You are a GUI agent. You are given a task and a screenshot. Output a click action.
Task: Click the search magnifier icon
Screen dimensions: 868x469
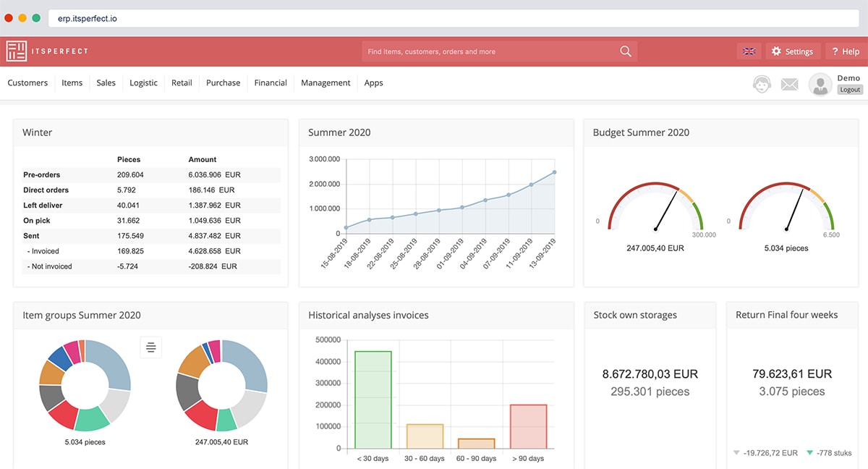pyautogui.click(x=626, y=51)
